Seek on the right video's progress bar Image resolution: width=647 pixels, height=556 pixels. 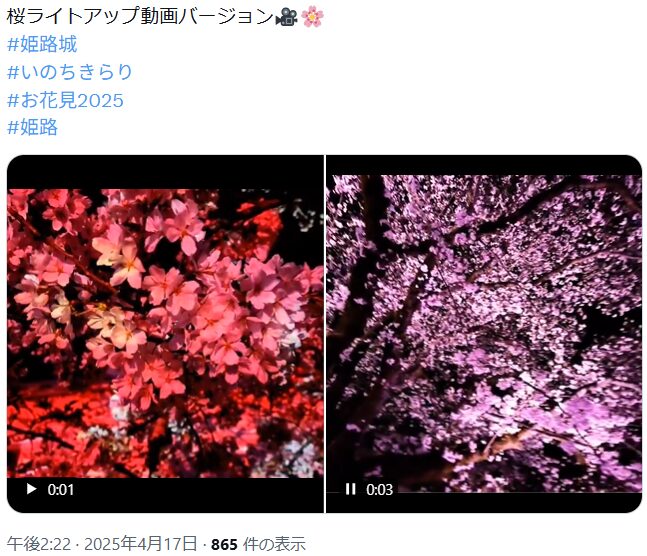pos(484,492)
